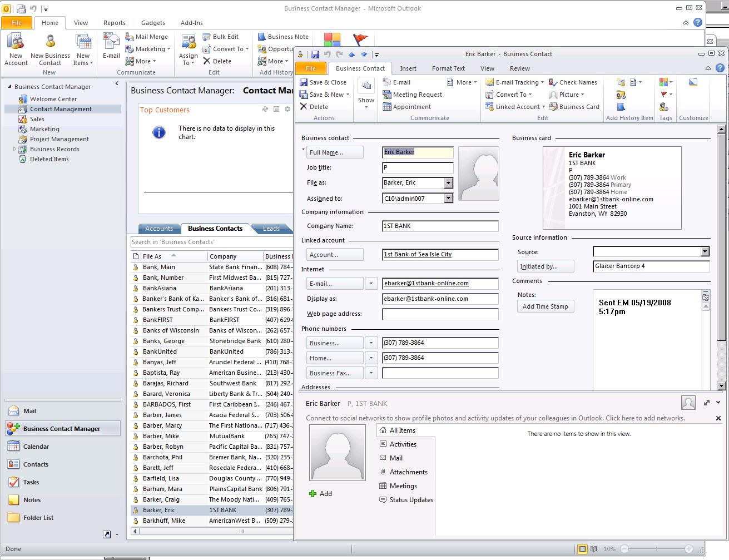Open the File as dropdown

pyautogui.click(x=448, y=183)
